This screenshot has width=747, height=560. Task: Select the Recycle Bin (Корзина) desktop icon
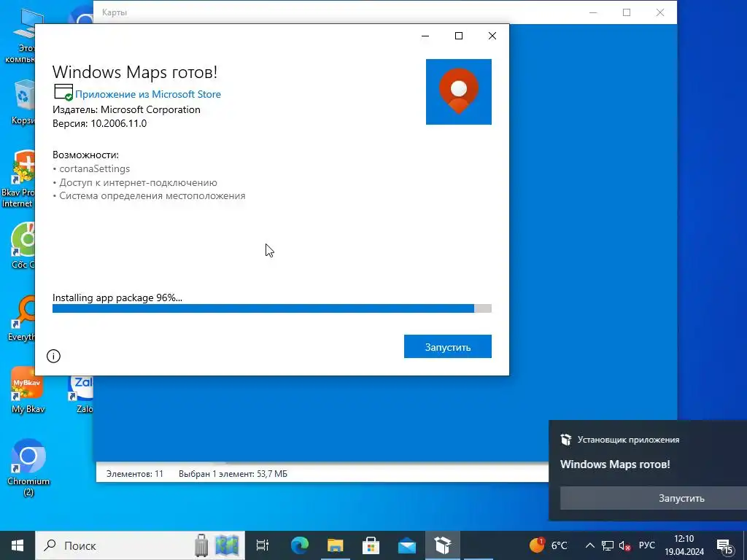click(x=23, y=102)
